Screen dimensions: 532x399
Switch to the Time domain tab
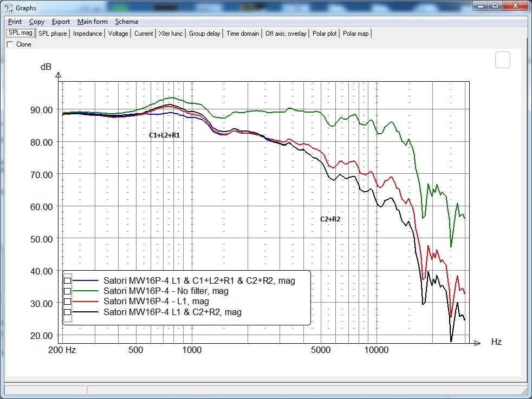(x=243, y=33)
